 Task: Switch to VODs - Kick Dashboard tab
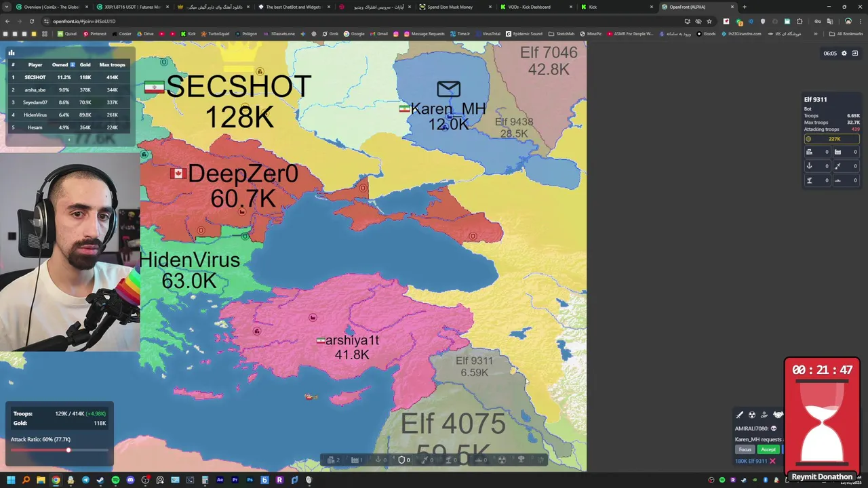click(536, 7)
